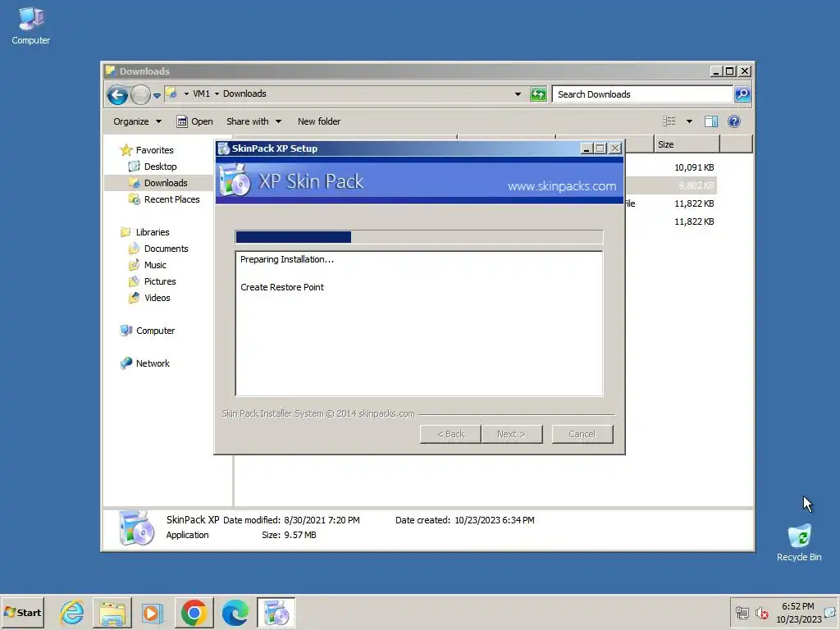
Task: Minimize the SkinPack XP Setup window
Action: click(587, 148)
